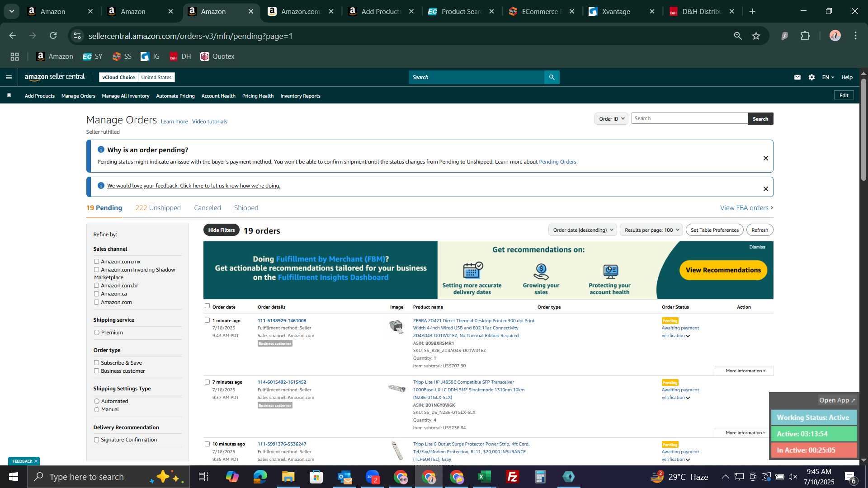Open a new browser tab

tap(752, 11)
